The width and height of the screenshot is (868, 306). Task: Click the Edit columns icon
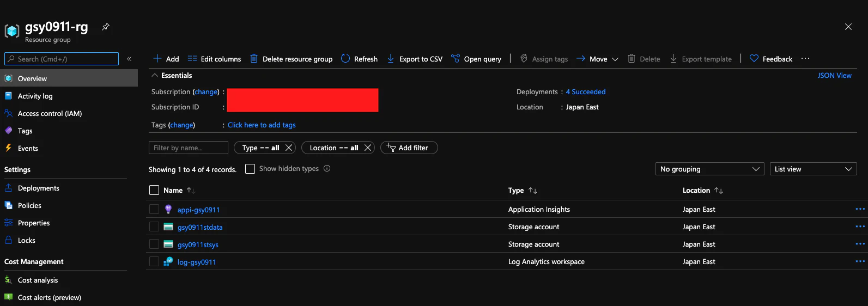(192, 58)
